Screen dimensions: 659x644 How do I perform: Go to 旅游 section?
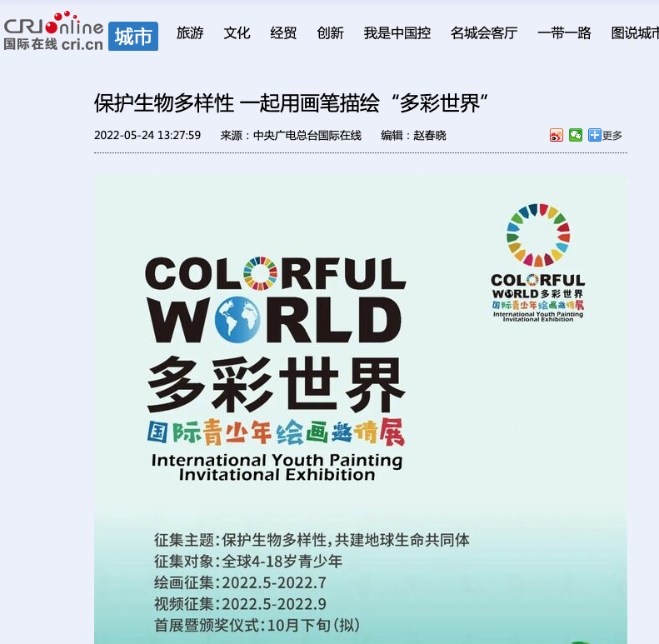point(190,32)
